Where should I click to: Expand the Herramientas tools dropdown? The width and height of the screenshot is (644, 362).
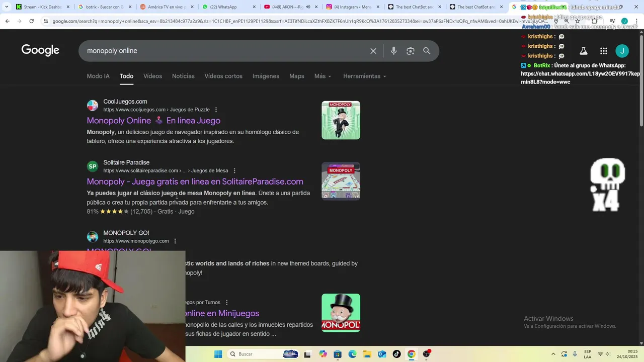point(365,76)
